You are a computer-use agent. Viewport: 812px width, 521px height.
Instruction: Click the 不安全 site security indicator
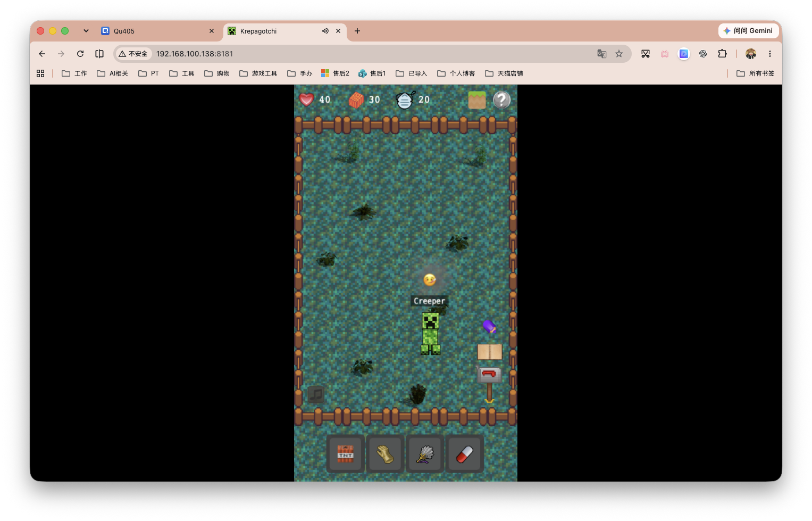pyautogui.click(x=133, y=54)
